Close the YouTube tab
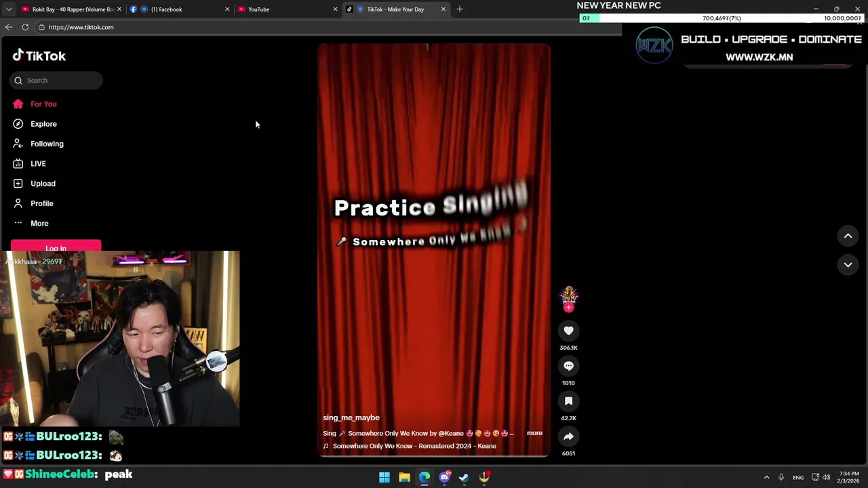 pyautogui.click(x=335, y=9)
